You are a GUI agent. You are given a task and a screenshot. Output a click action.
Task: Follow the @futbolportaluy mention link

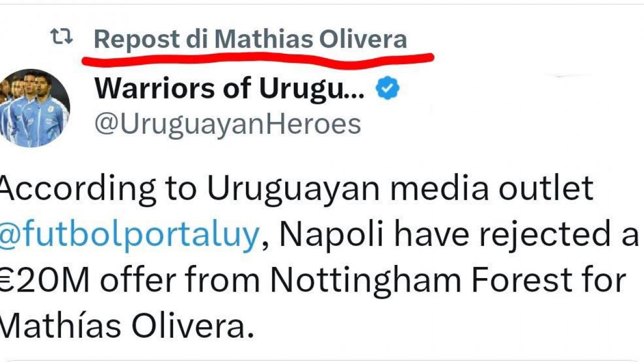tap(129, 234)
